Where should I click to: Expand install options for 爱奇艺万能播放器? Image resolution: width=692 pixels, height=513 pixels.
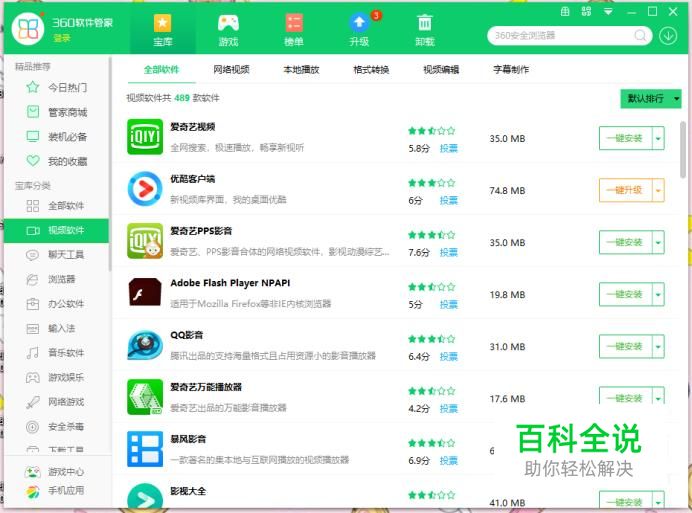(x=658, y=398)
